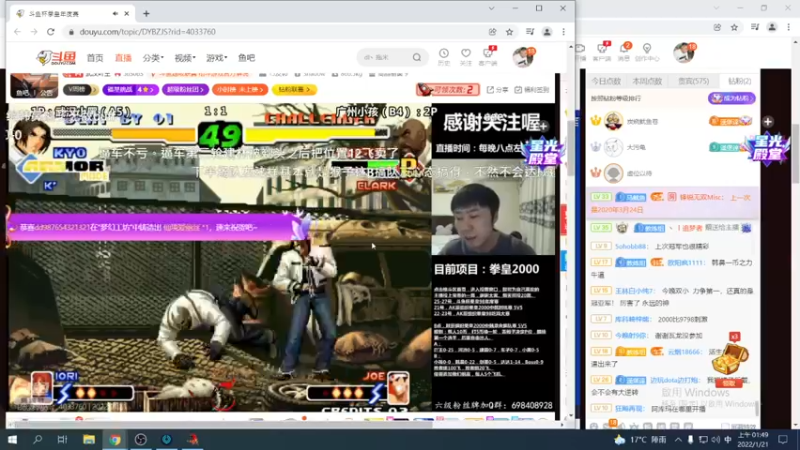
Task: Open three-dot menu in right browser
Action: [788, 27]
